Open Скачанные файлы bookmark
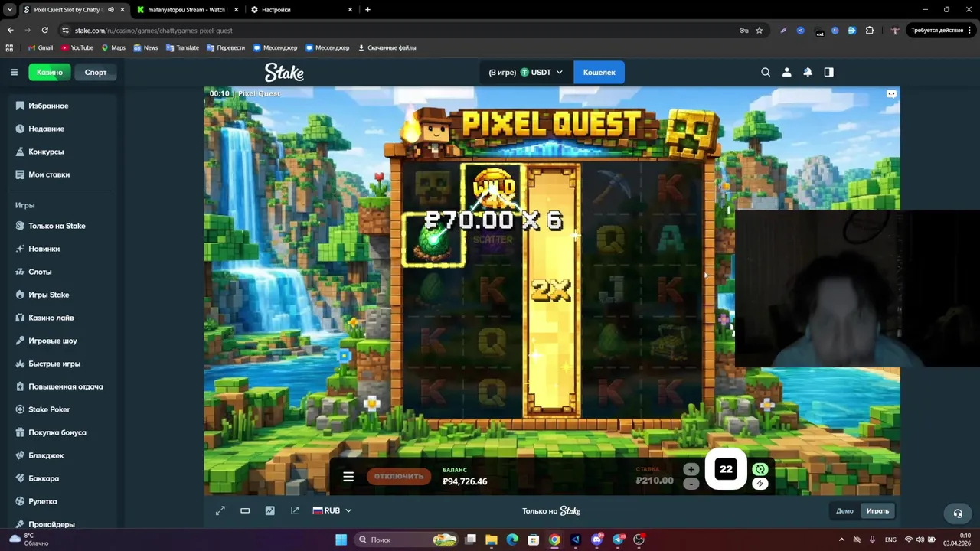 point(387,47)
